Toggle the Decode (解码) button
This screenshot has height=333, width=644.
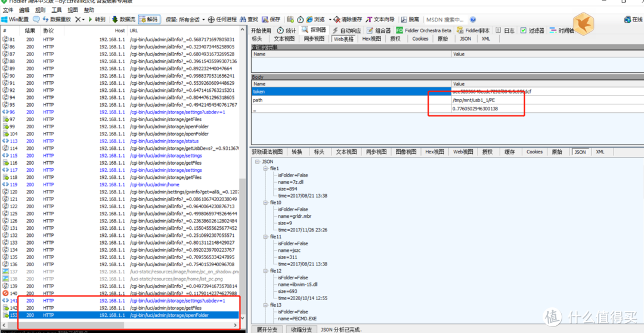click(x=149, y=19)
